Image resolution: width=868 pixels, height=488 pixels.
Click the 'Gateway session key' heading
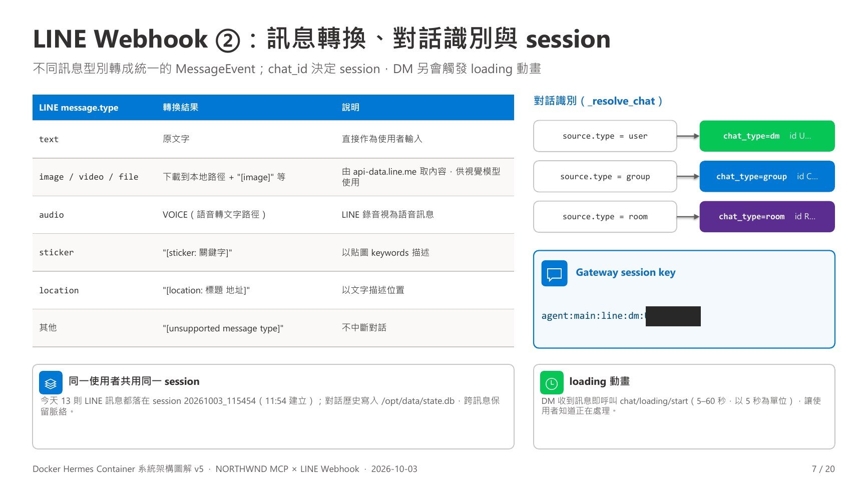pos(625,273)
